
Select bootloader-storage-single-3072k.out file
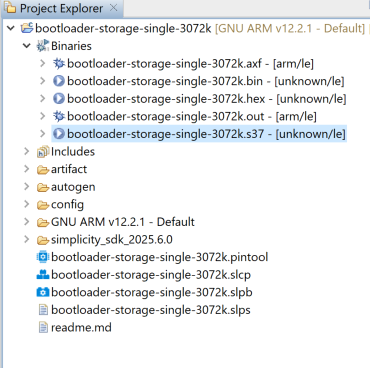(x=192, y=116)
